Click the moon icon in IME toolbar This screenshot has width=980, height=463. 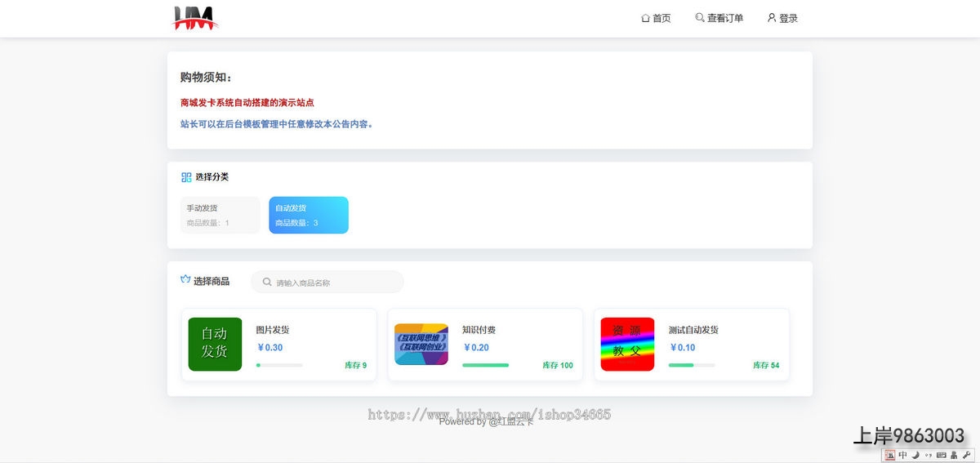point(915,455)
